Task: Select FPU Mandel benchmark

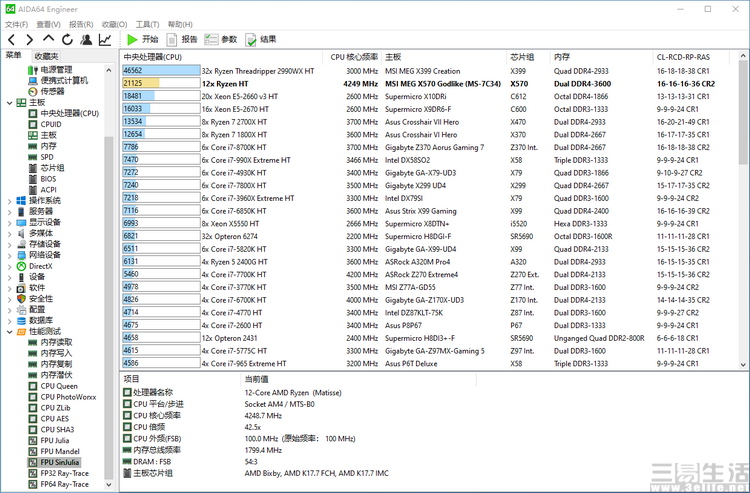Action: [54, 451]
